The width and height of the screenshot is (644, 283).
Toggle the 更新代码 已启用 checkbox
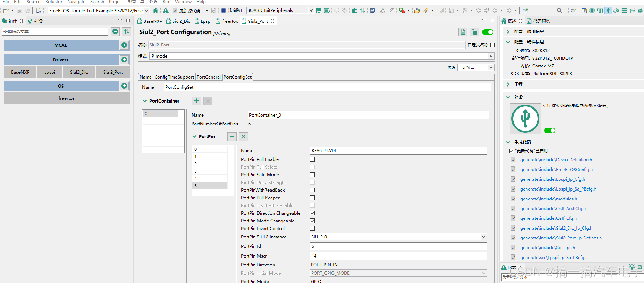[x=511, y=151]
